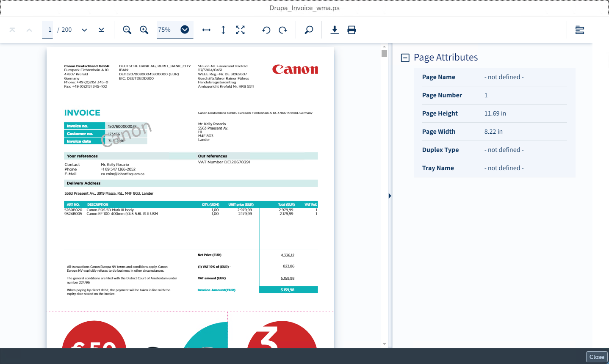Collapse side panel with splitter arrow
Screen dimensions: 609x364
tap(390, 196)
